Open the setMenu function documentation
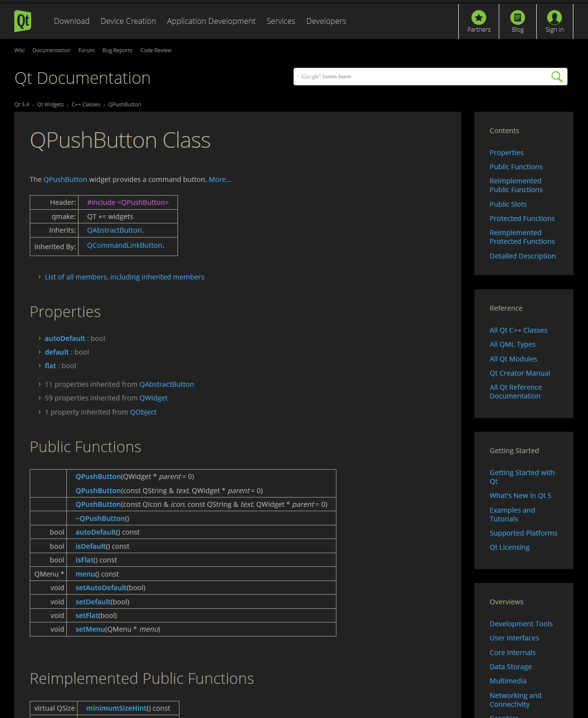Screen dimensions: 588x718 89,629
